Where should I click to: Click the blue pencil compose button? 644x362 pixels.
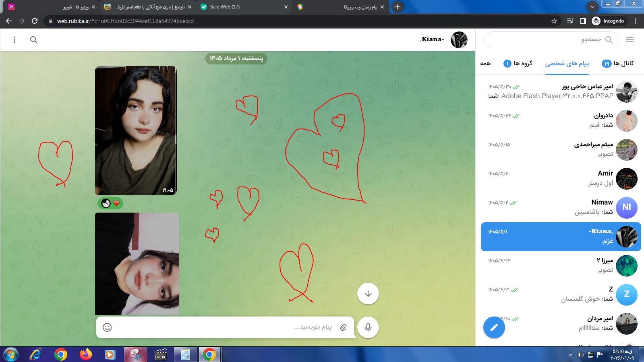pos(494,328)
